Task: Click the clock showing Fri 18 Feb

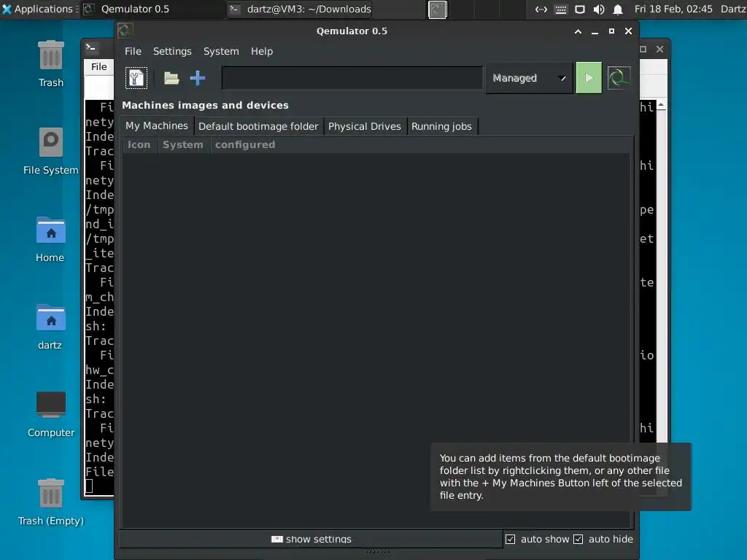Action: (673, 9)
